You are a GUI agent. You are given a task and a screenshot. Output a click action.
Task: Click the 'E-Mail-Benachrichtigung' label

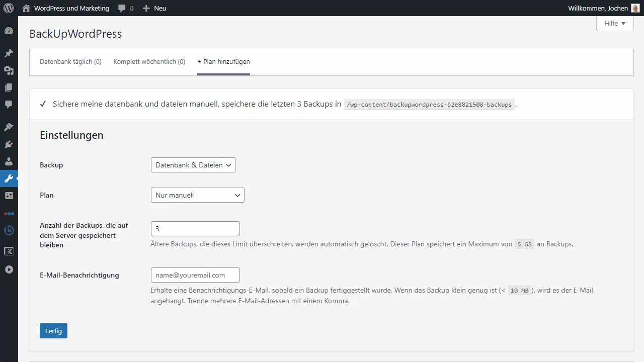(79, 275)
